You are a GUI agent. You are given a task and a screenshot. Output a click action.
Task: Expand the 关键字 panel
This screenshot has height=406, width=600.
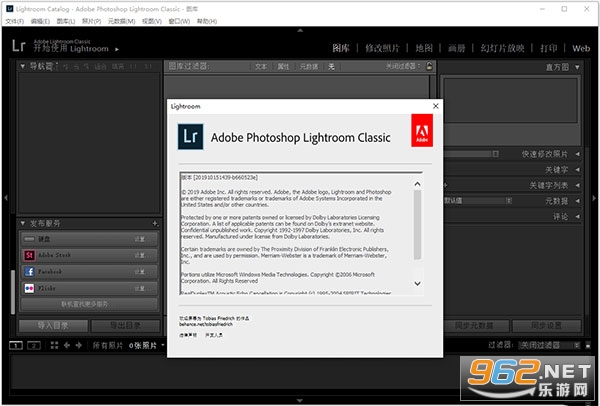pos(577,170)
